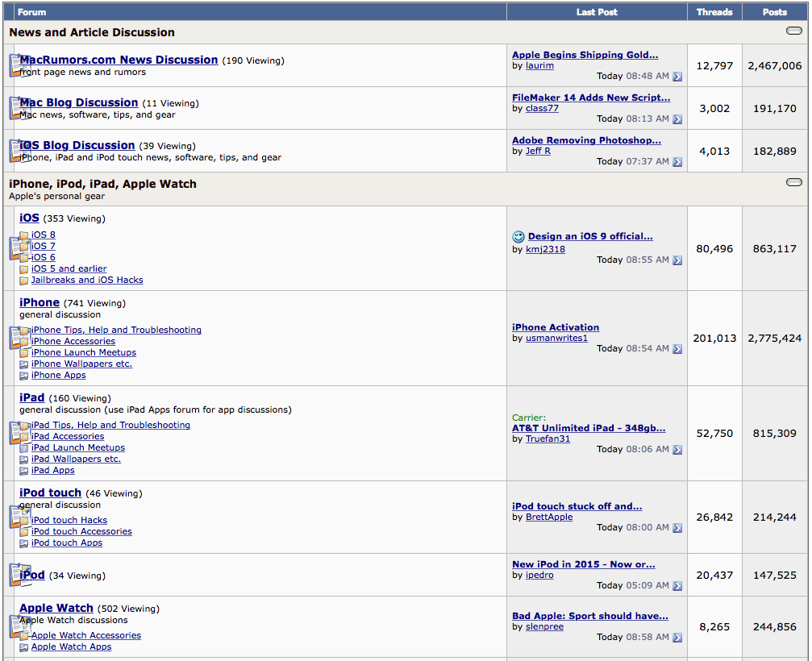
Task: View profile of user class77
Action: tap(542, 108)
